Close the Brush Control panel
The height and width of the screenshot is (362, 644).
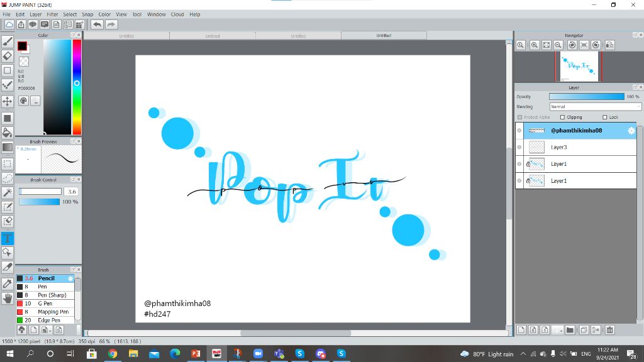[x=79, y=179]
